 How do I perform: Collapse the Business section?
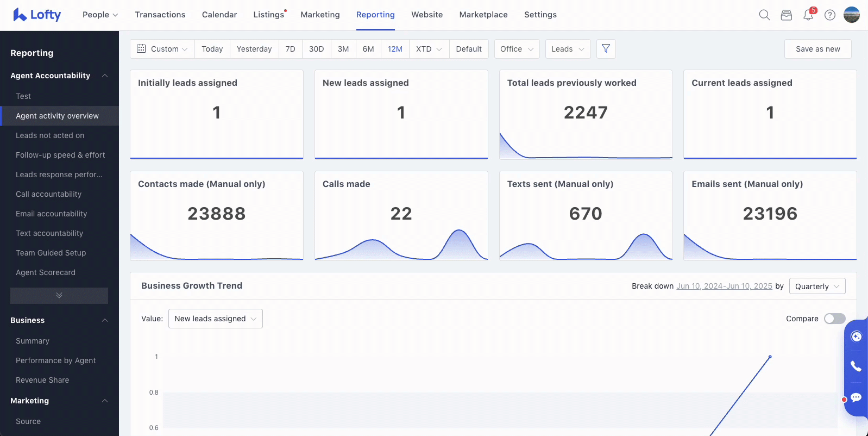(x=105, y=320)
